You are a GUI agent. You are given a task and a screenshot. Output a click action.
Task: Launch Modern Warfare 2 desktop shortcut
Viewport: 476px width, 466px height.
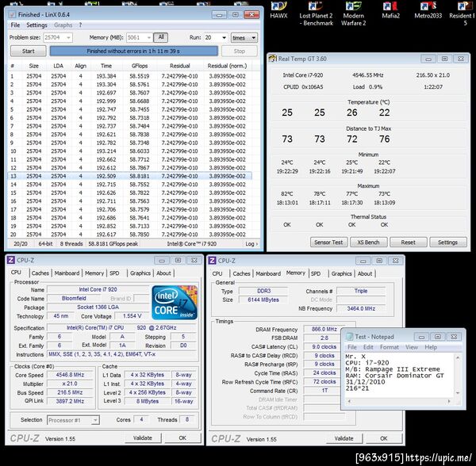point(353,13)
